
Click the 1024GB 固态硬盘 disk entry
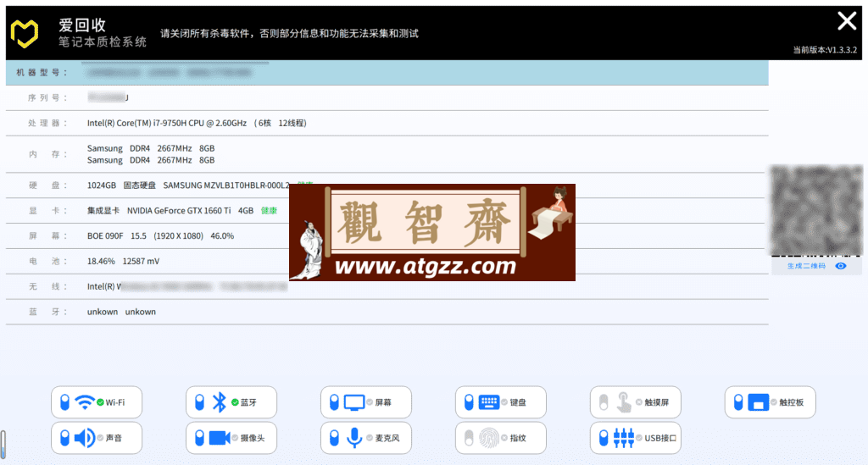pyautogui.click(x=187, y=185)
